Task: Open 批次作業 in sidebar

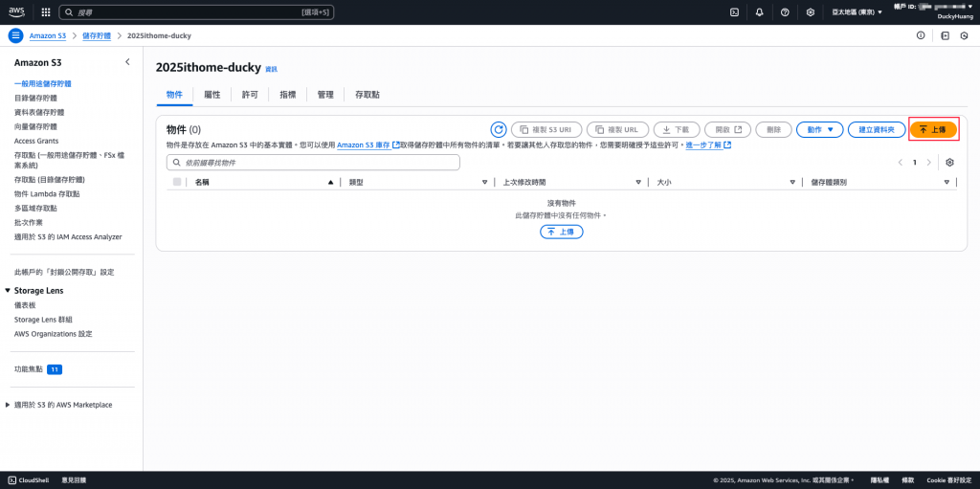Action: pos(28,223)
